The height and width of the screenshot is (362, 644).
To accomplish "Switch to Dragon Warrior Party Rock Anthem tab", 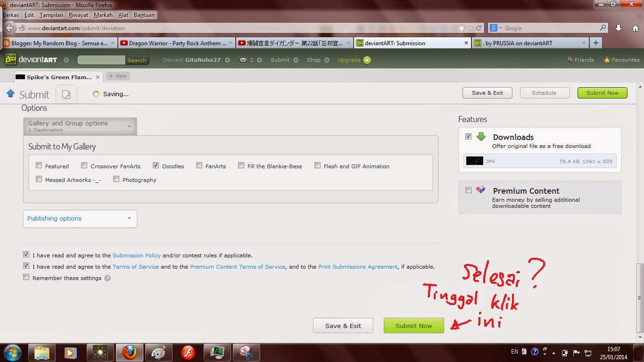I will click(x=176, y=43).
